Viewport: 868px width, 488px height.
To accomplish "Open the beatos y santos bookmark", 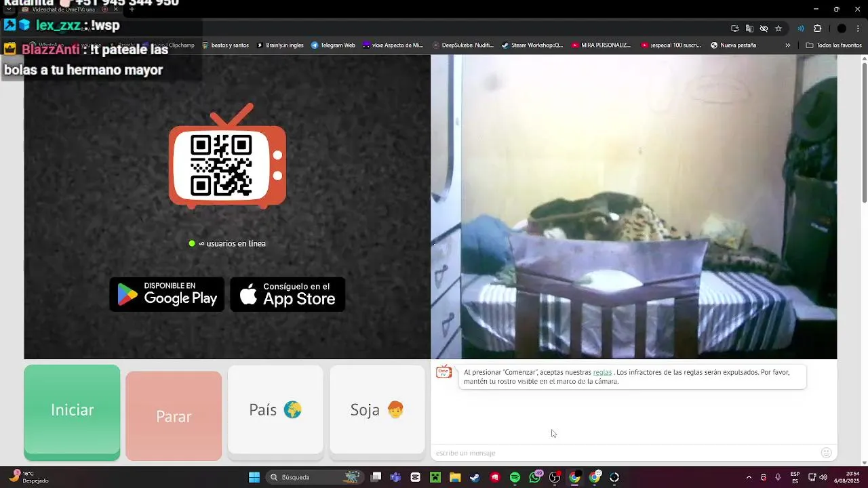I will (x=225, y=45).
